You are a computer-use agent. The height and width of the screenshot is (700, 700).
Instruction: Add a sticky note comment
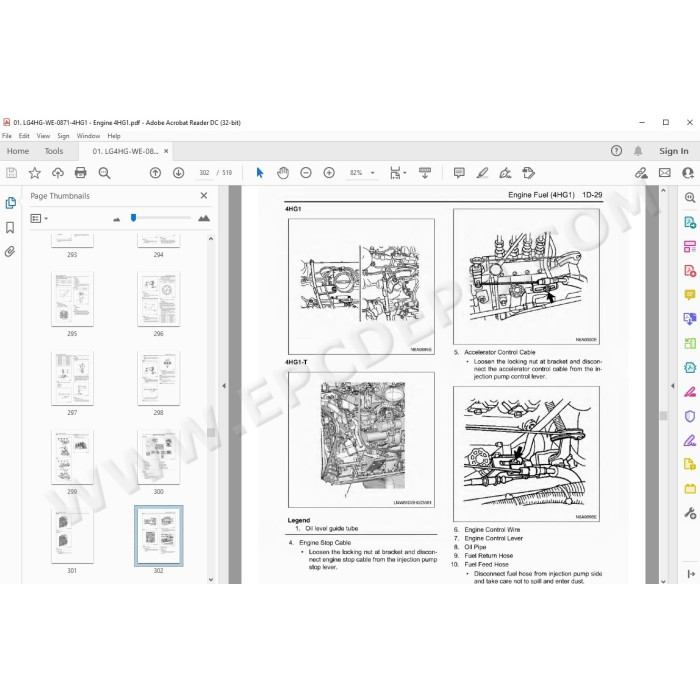[458, 173]
